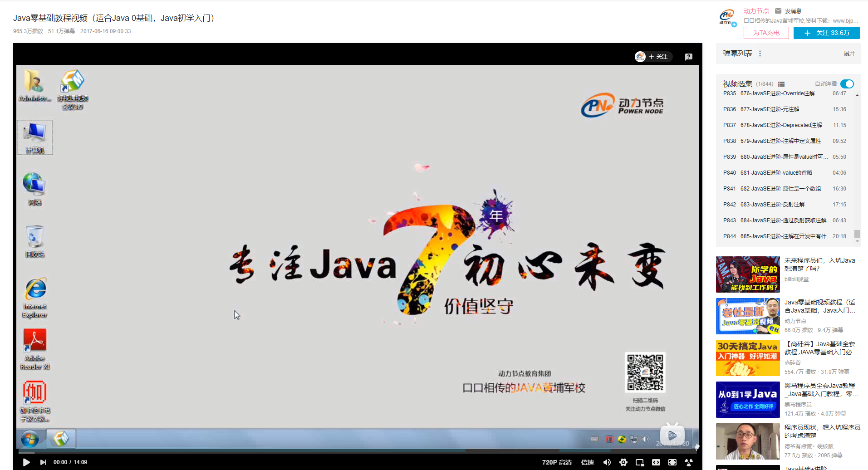Select episode P839 属性是value时可
Screen dimensions: 868x470
click(785, 157)
